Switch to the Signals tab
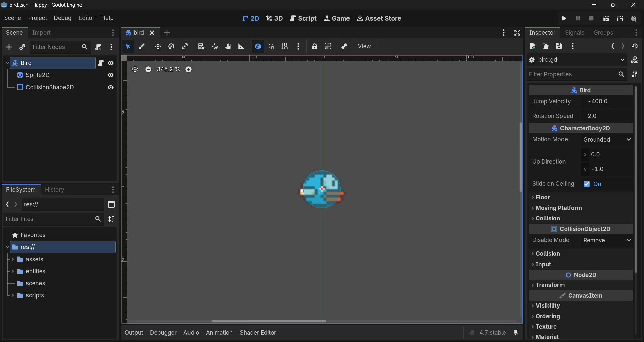Screen dimensions: 644x342 [574, 33]
